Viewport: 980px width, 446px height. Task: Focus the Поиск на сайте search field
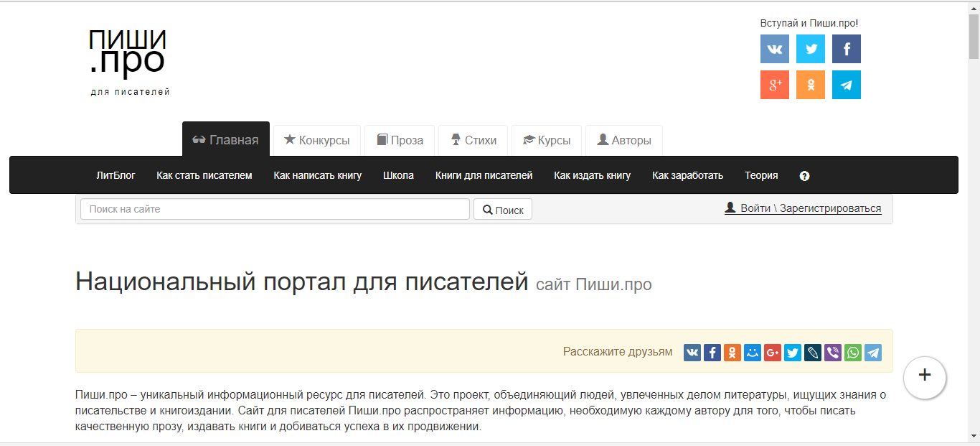275,209
